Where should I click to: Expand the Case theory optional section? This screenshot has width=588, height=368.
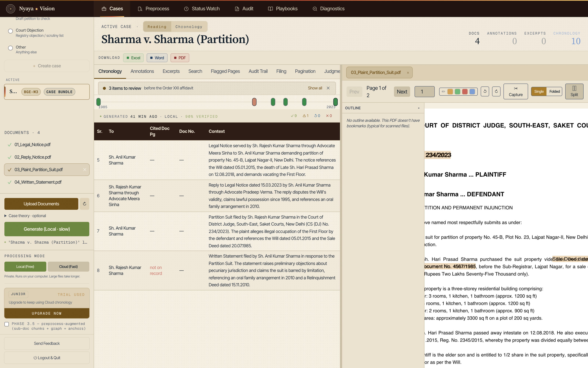point(25,216)
